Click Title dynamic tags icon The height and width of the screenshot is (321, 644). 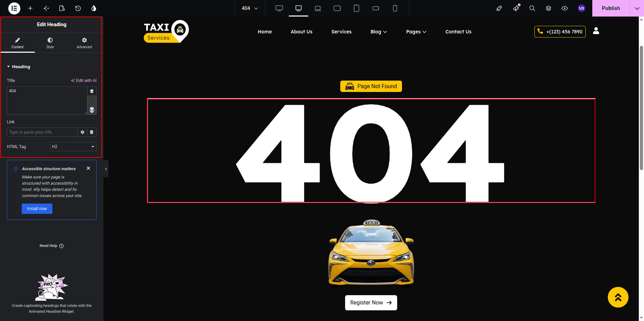pos(92,91)
